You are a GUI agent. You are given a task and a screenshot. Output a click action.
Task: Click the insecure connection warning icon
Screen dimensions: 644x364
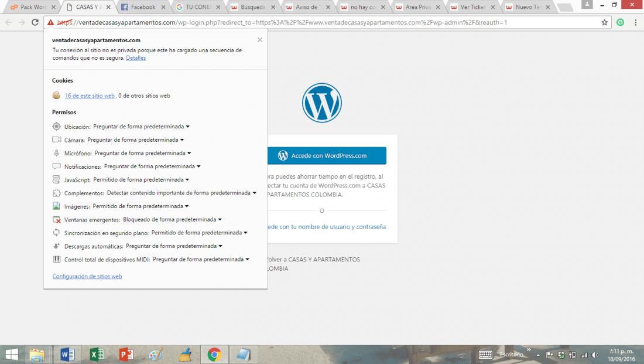point(50,22)
